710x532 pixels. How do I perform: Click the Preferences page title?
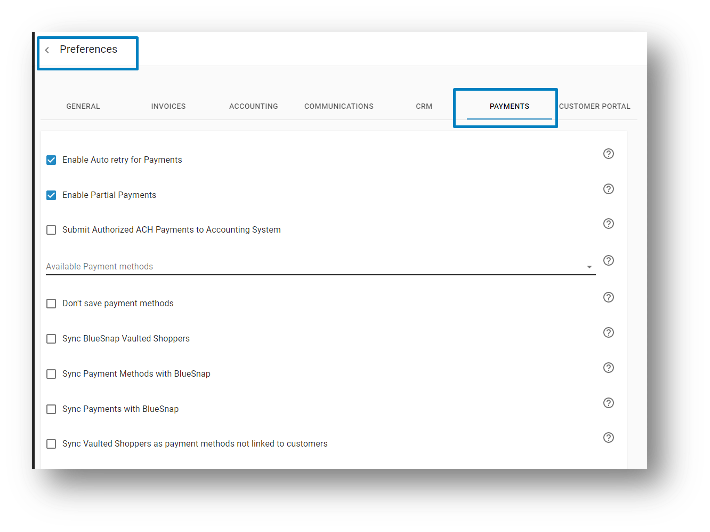[89, 49]
